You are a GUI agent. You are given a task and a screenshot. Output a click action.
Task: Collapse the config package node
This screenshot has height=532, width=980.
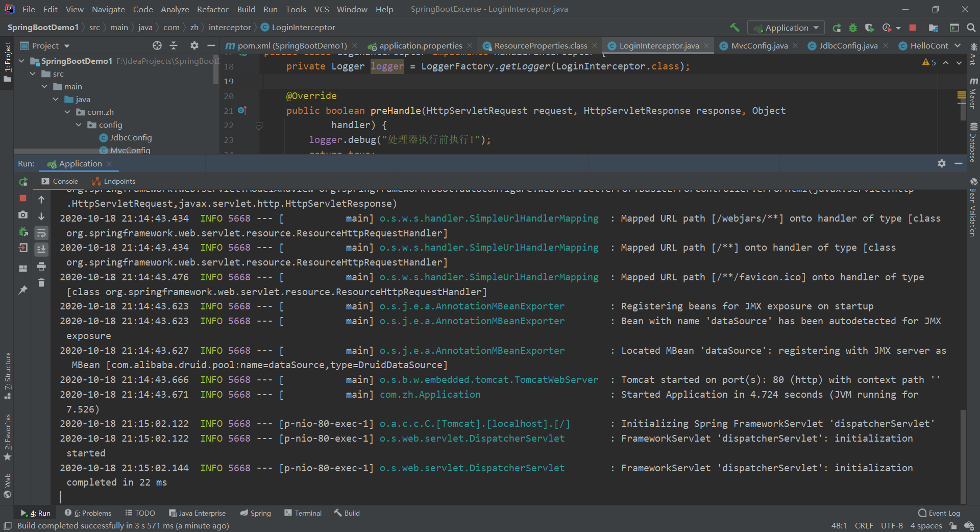click(x=79, y=125)
